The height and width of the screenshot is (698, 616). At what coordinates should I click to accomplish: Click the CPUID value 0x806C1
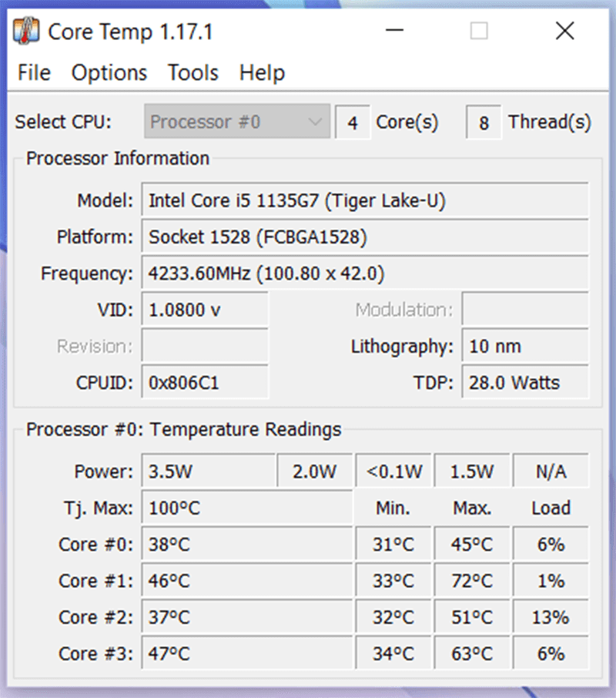pos(205,383)
